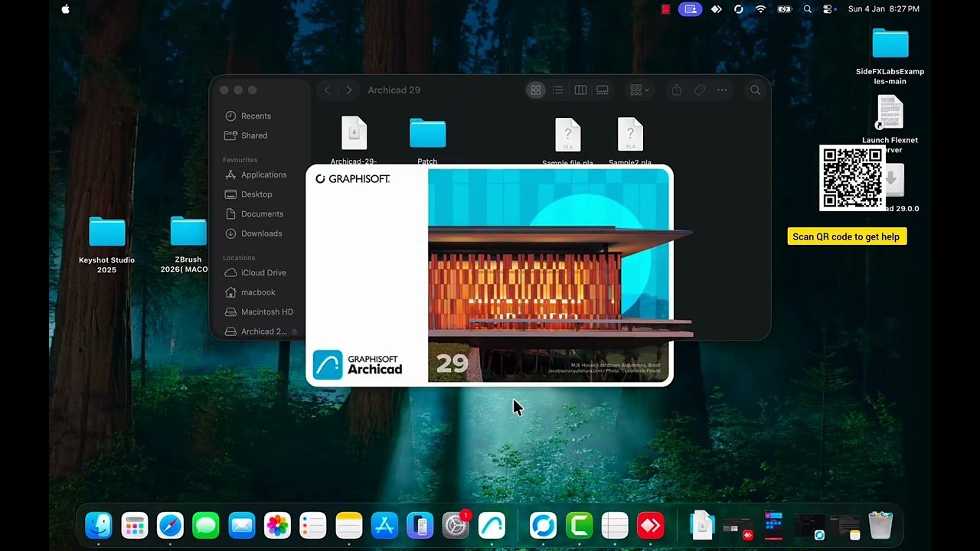
Task: Open the Finder Group By dropdown
Action: (x=639, y=90)
